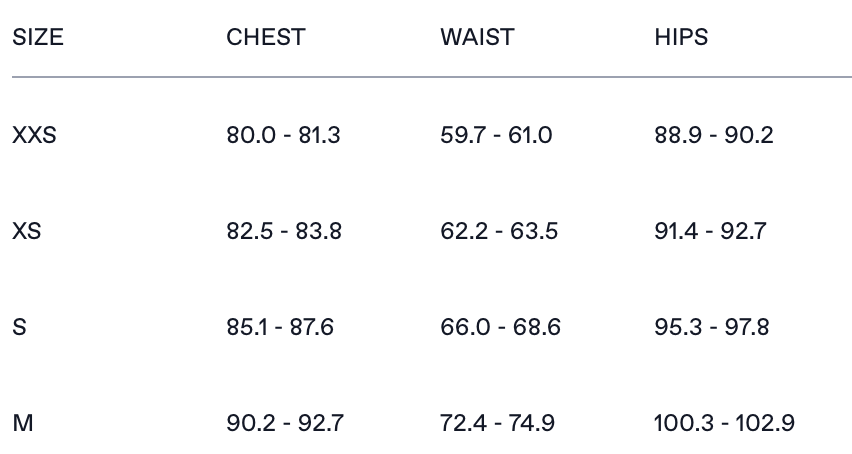Click XXS chest value 80.0 - 81.3
This screenshot has width=852, height=454.
click(x=283, y=135)
